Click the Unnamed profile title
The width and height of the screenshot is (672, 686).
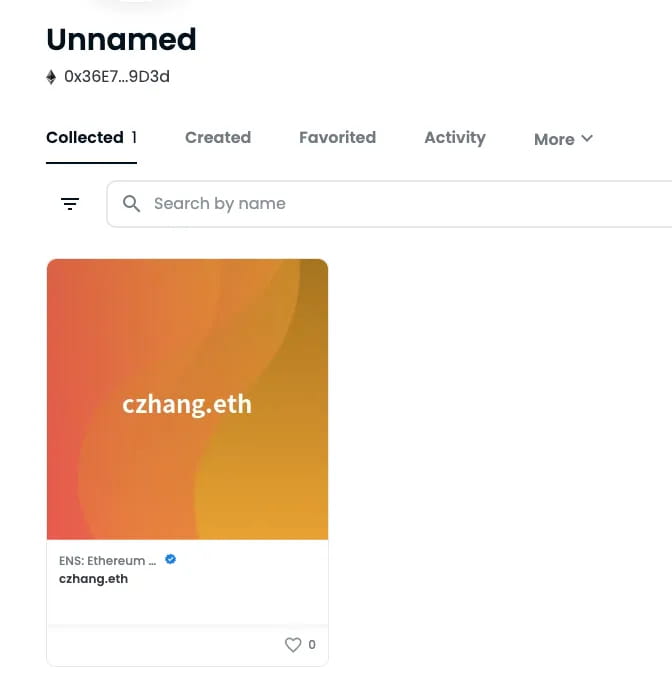121,40
